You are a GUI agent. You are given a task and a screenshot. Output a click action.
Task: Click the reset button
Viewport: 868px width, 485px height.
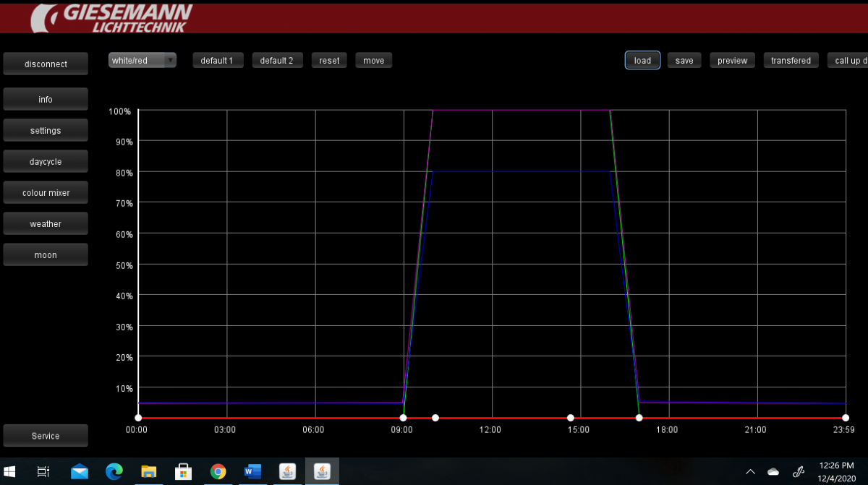(329, 61)
